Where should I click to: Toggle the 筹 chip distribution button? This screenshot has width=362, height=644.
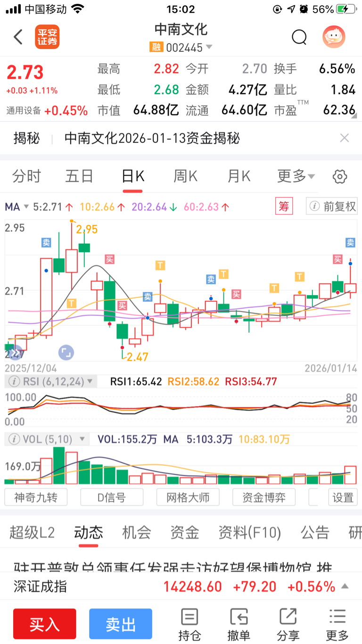pyautogui.click(x=284, y=206)
